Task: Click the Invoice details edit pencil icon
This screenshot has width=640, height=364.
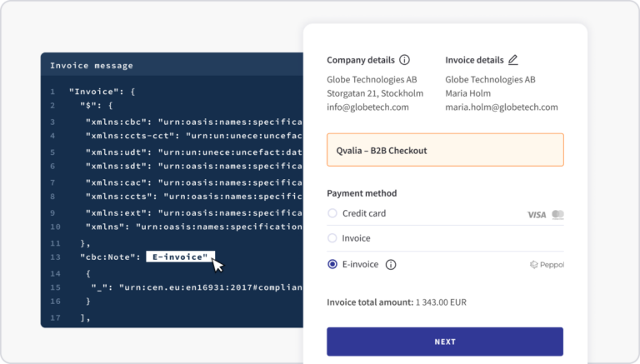Action: (512, 60)
